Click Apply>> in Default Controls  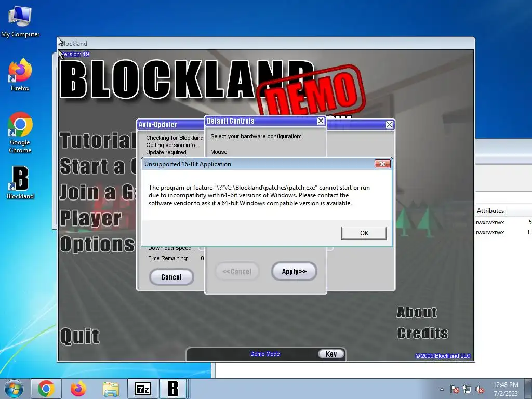pos(294,271)
